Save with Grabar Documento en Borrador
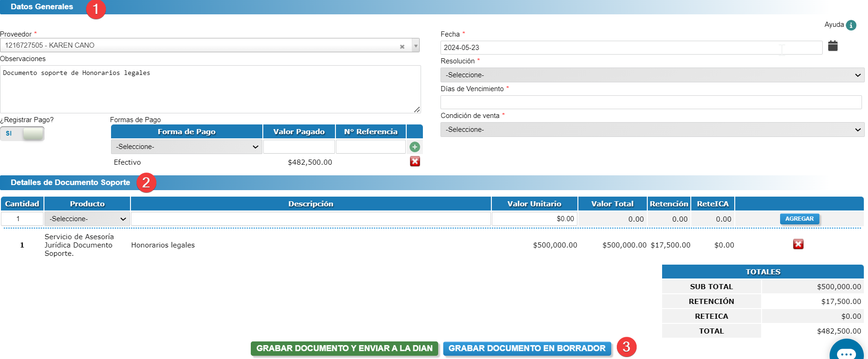This screenshot has height=359, width=868. pos(527,348)
